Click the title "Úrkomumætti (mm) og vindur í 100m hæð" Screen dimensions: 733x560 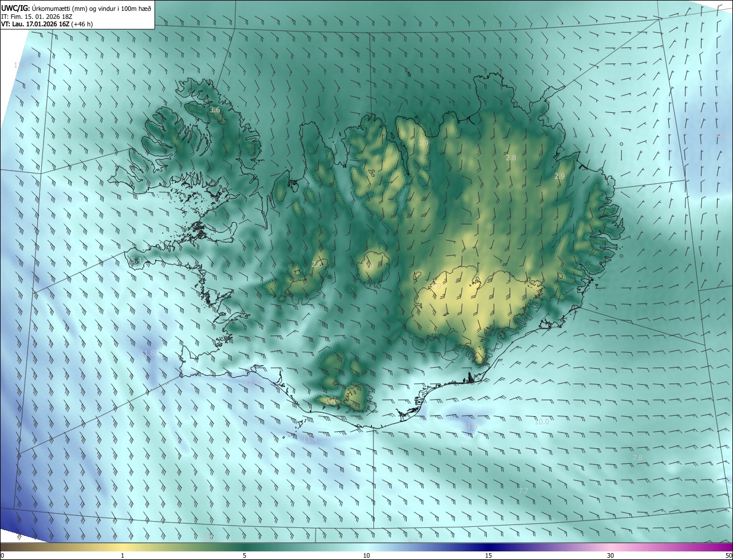coord(92,8)
